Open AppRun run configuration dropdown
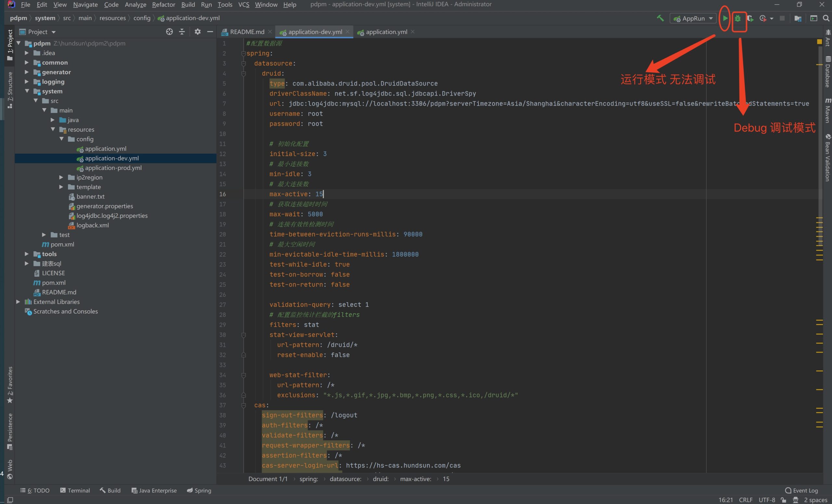Screen dimensions: 832x504 tap(693, 18)
